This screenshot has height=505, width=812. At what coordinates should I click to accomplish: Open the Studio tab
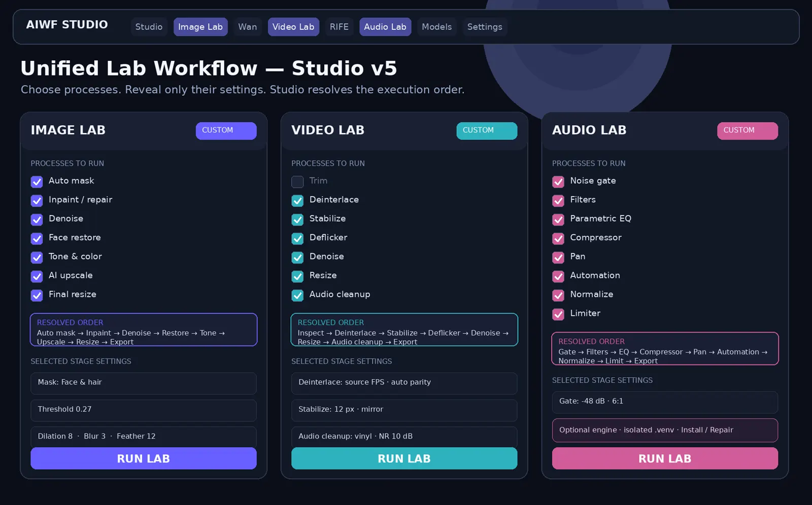pyautogui.click(x=149, y=27)
